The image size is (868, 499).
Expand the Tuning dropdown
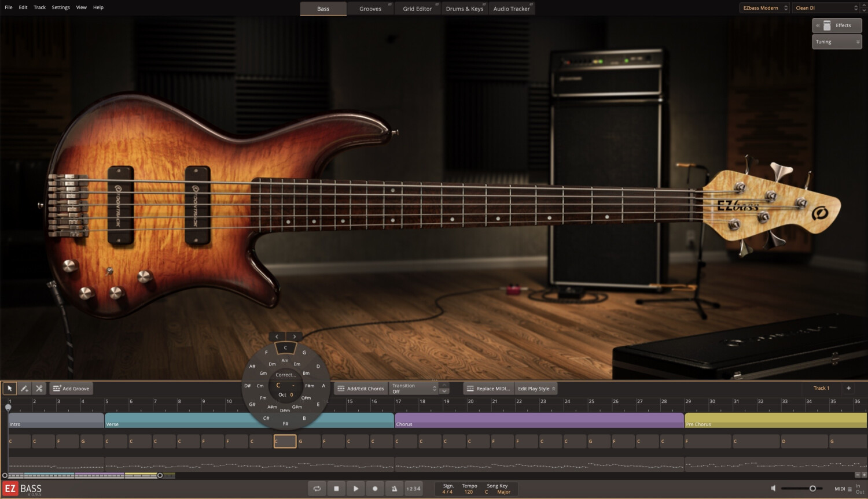tap(837, 42)
